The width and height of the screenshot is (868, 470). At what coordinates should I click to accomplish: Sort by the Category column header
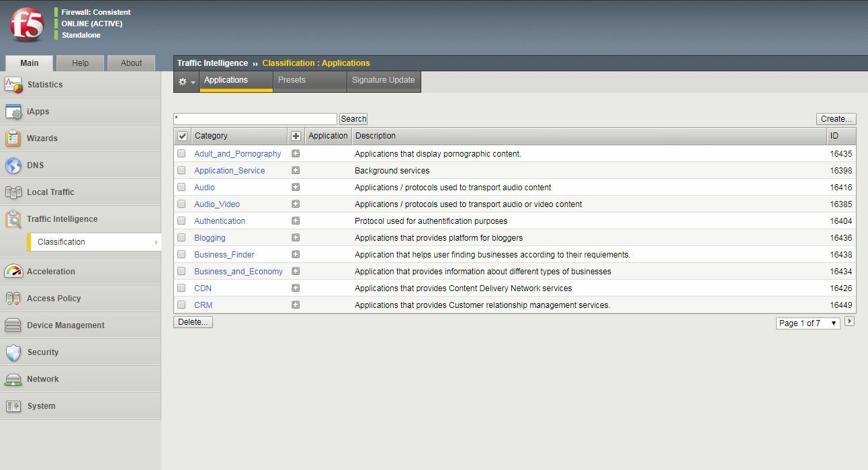click(239, 136)
